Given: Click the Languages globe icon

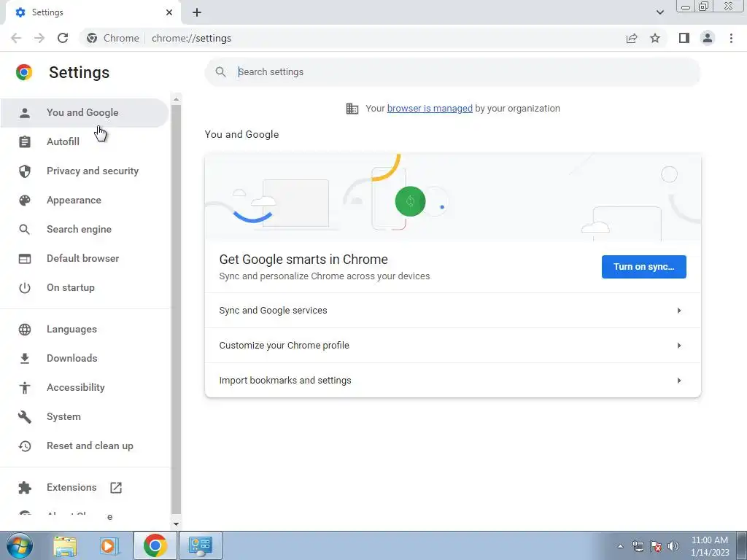Looking at the screenshot, I should 25,329.
